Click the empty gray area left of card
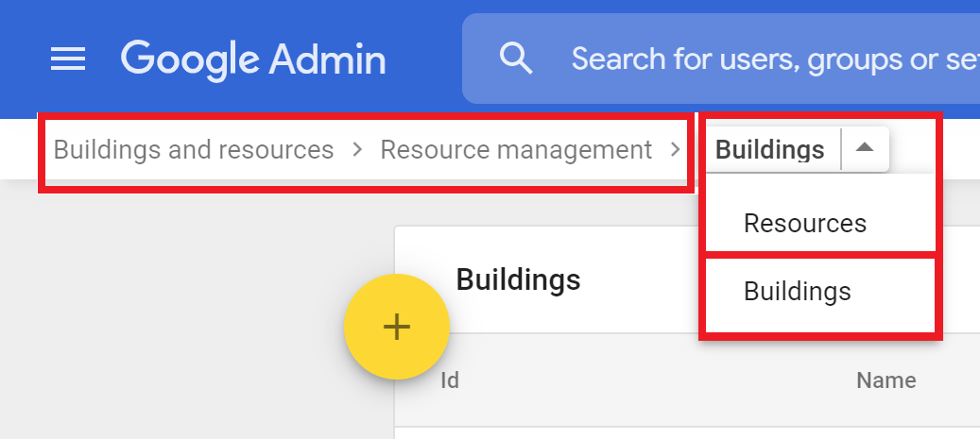Image resolution: width=980 pixels, height=439 pixels. point(189,312)
